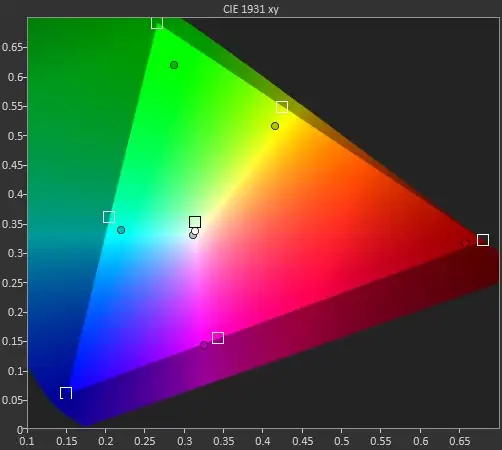Select the measured red circle marker
502x450 pixels.
click(465, 243)
